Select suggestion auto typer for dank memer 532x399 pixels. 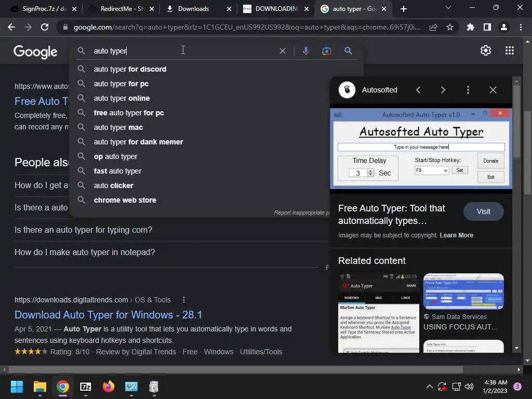click(199, 142)
